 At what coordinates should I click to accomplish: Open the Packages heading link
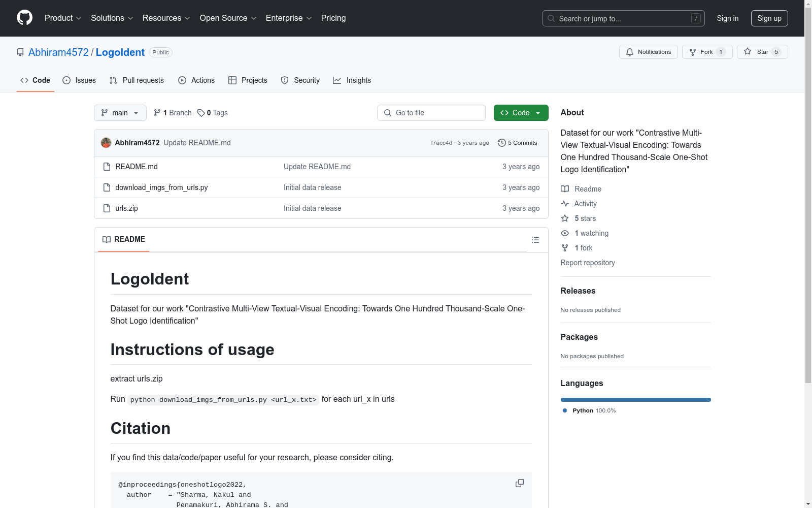[x=579, y=337]
